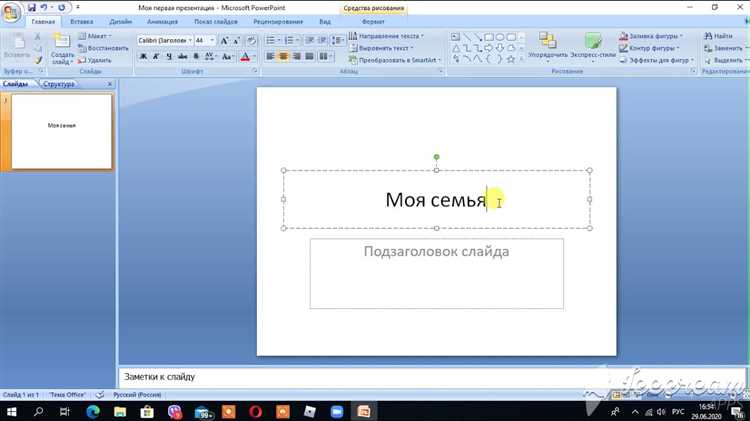Click Преобразовать в SmartArt
Image resolution: width=750 pixels, height=421 pixels.
[395, 60]
